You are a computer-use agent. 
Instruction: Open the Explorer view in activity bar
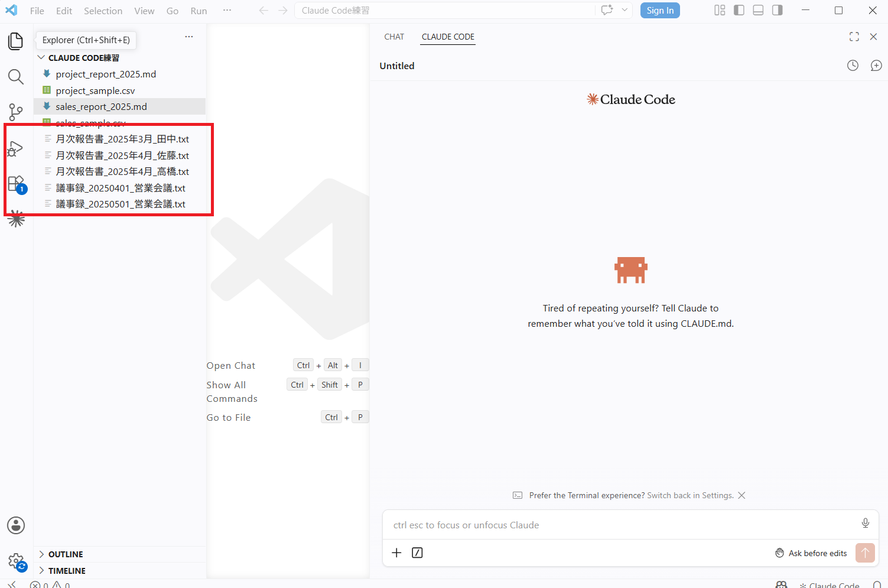pyautogui.click(x=16, y=41)
